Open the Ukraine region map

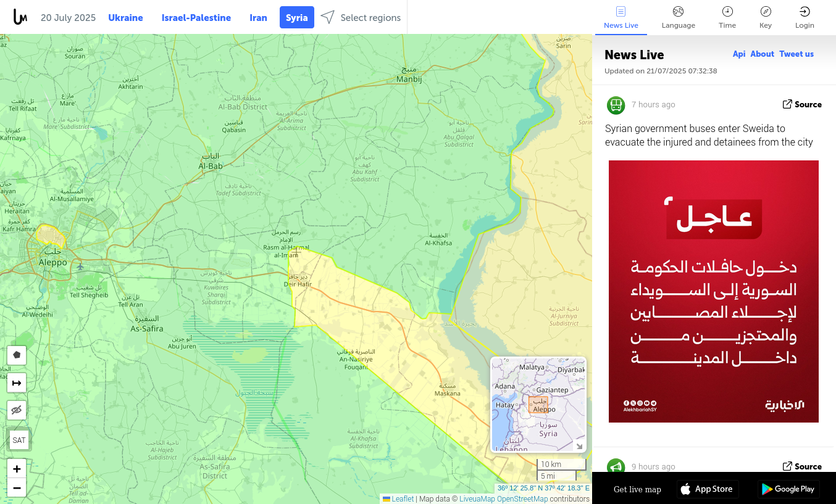(126, 18)
